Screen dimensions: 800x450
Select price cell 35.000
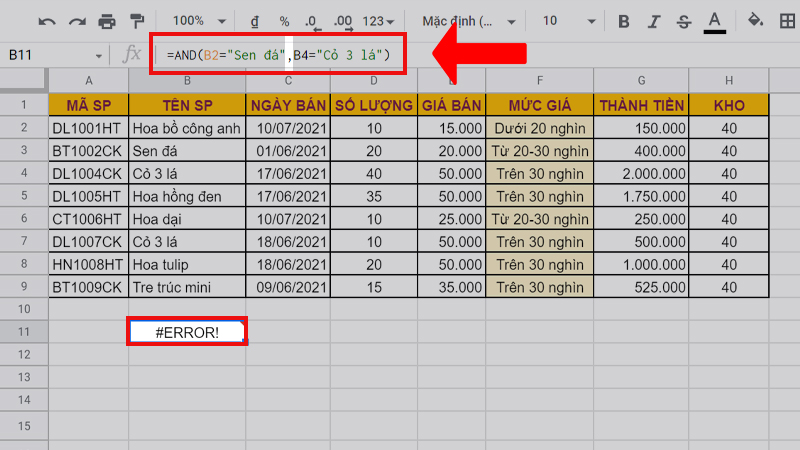coord(452,287)
